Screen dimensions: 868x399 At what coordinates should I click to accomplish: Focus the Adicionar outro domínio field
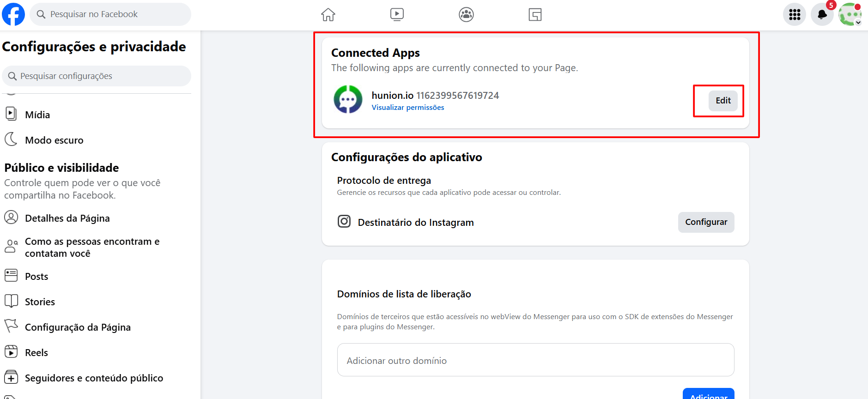(x=535, y=360)
